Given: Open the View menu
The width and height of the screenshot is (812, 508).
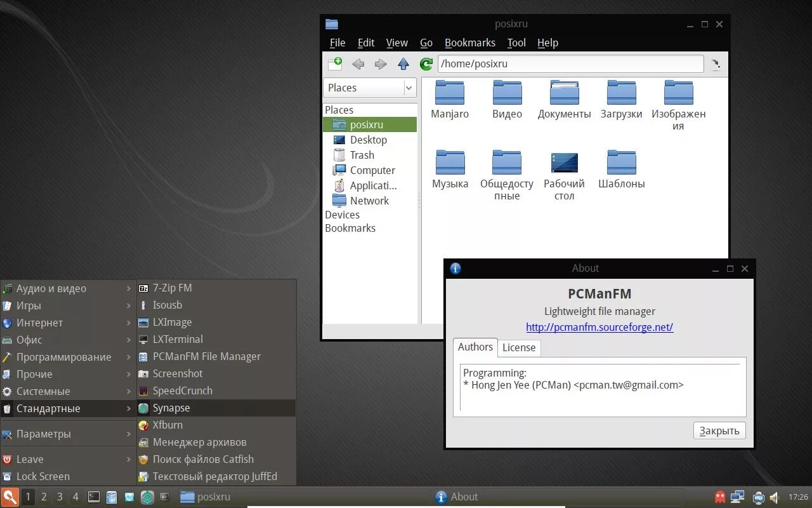Looking at the screenshot, I should tap(397, 43).
